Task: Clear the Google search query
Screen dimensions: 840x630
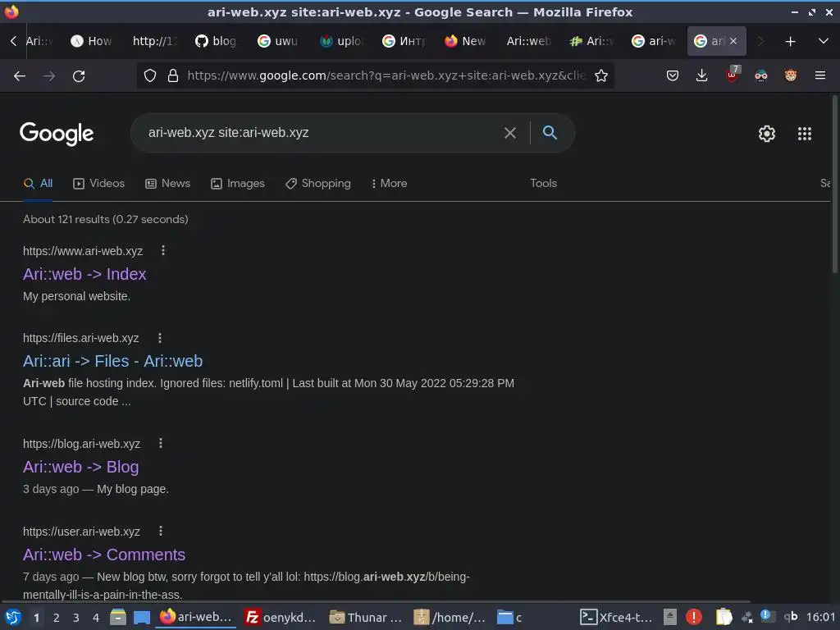Action: [510, 133]
